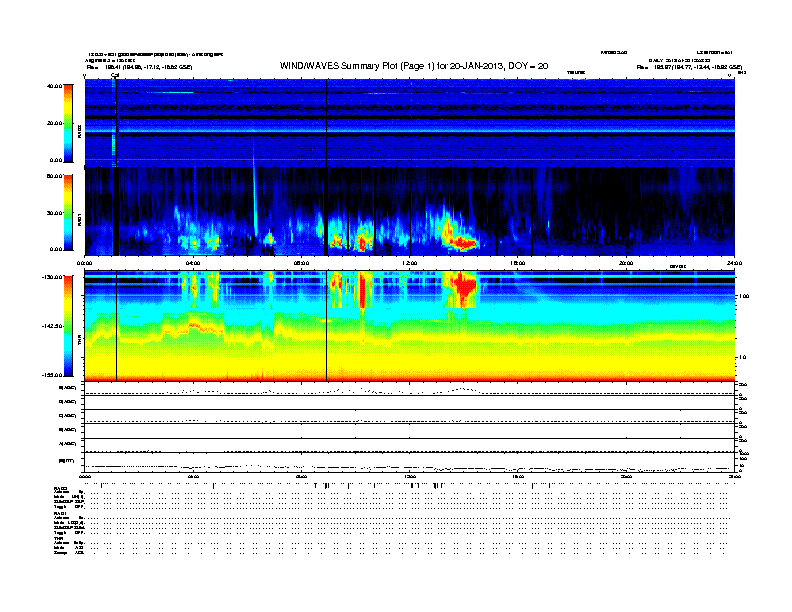Click the RAD2 panel color scale bar

[x=68, y=123]
